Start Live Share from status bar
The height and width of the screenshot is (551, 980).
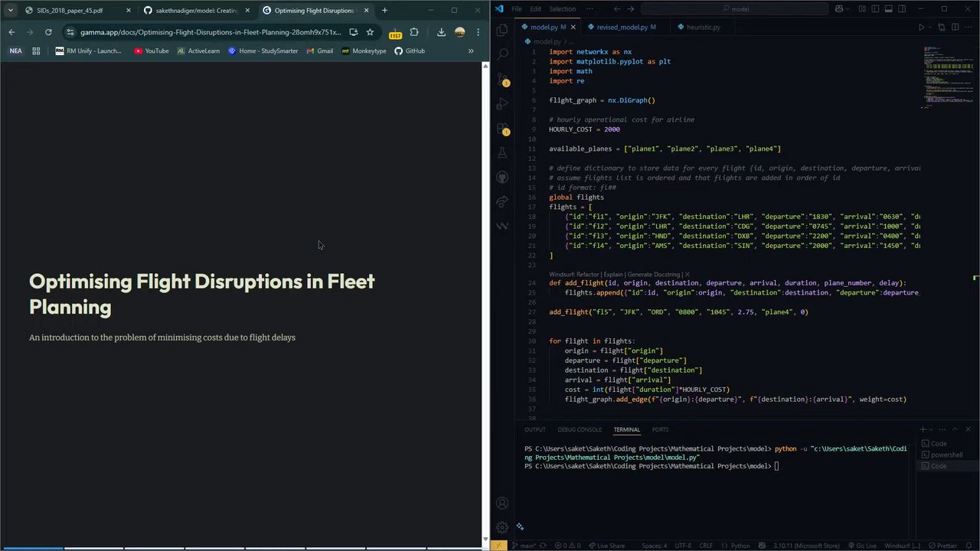606,546
